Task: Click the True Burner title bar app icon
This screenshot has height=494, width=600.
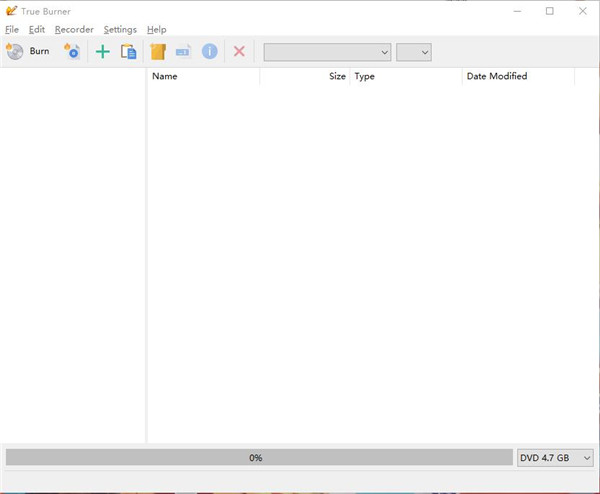Action: 11,11
